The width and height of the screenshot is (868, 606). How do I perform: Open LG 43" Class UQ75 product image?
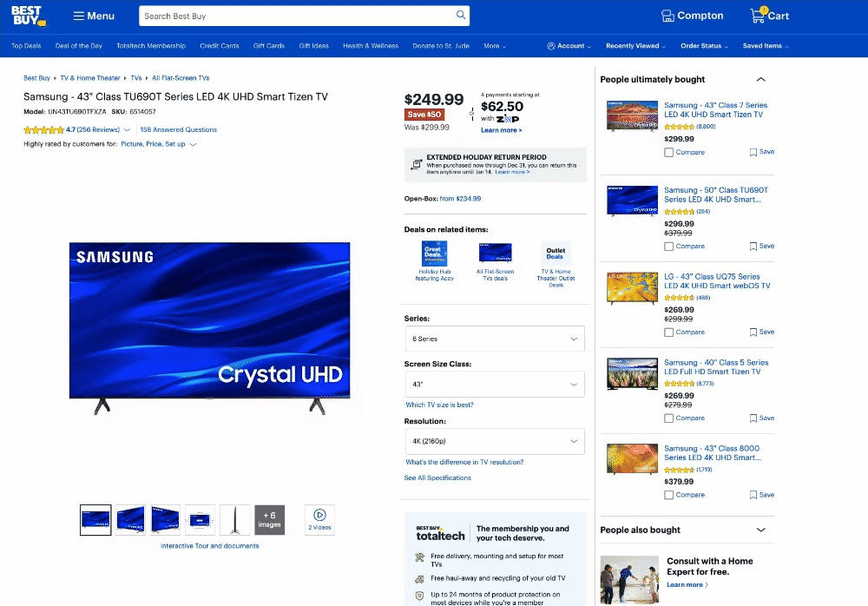pyautogui.click(x=632, y=288)
